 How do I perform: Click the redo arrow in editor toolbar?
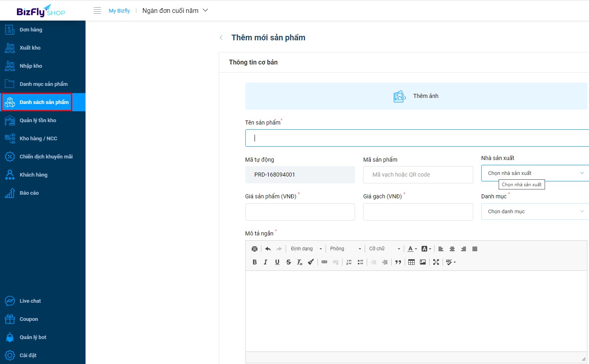click(x=279, y=249)
